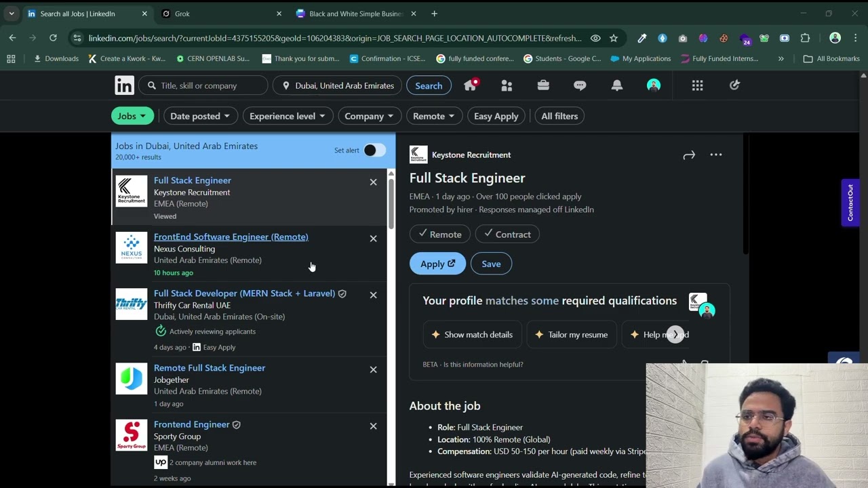
Task: Open the Home feed icon
Action: tap(470, 85)
